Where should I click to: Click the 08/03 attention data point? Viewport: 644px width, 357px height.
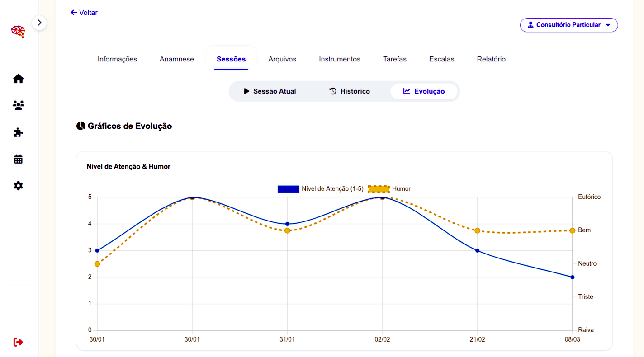[572, 277]
